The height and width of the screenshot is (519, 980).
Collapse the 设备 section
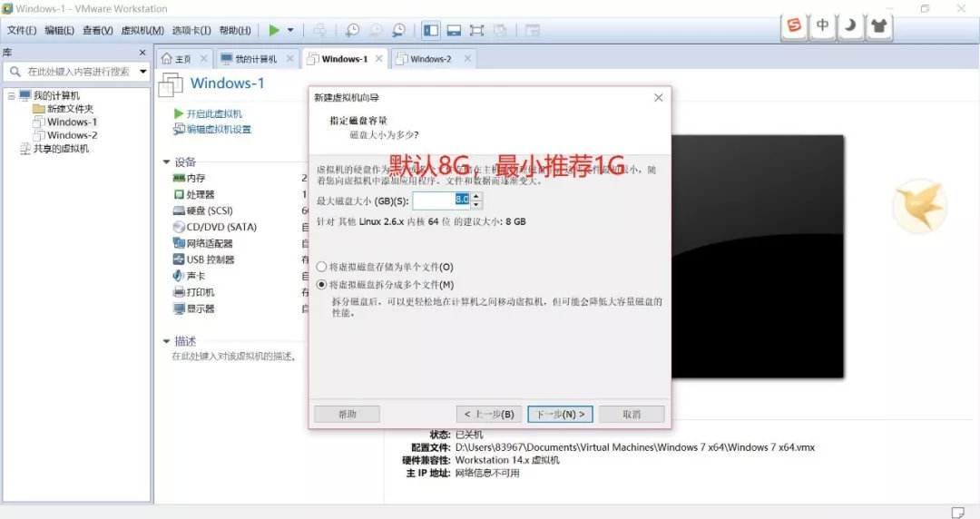[x=166, y=162]
